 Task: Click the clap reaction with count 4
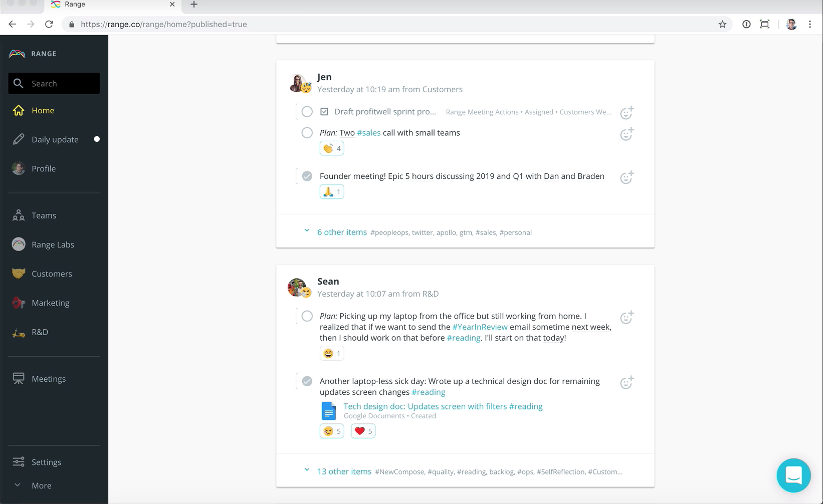[x=332, y=148]
